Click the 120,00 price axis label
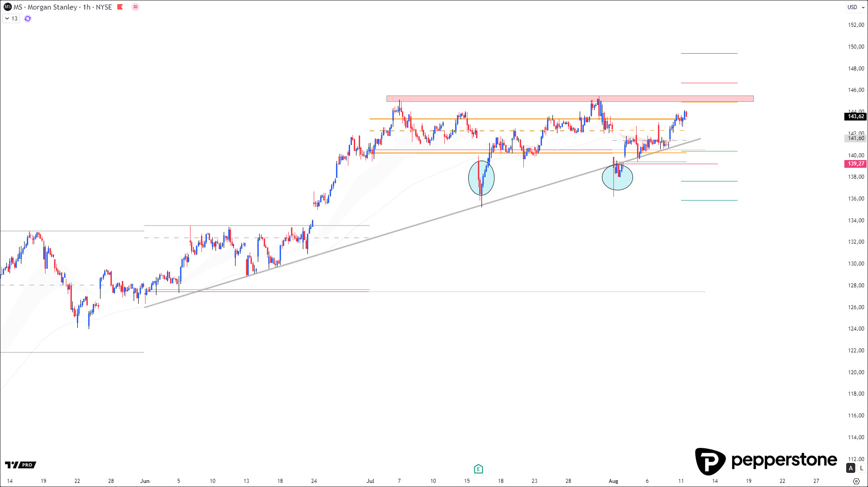This screenshot has width=868, height=487. tap(856, 372)
